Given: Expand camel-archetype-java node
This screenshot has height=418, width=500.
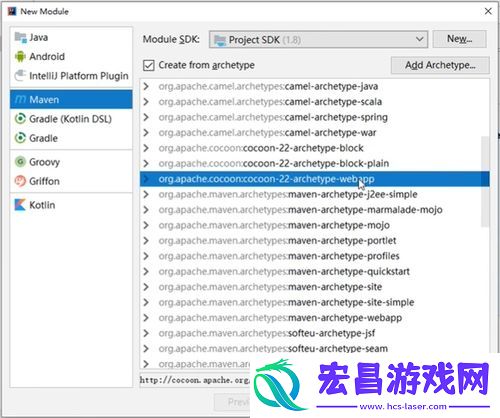Looking at the screenshot, I should pyautogui.click(x=146, y=86).
